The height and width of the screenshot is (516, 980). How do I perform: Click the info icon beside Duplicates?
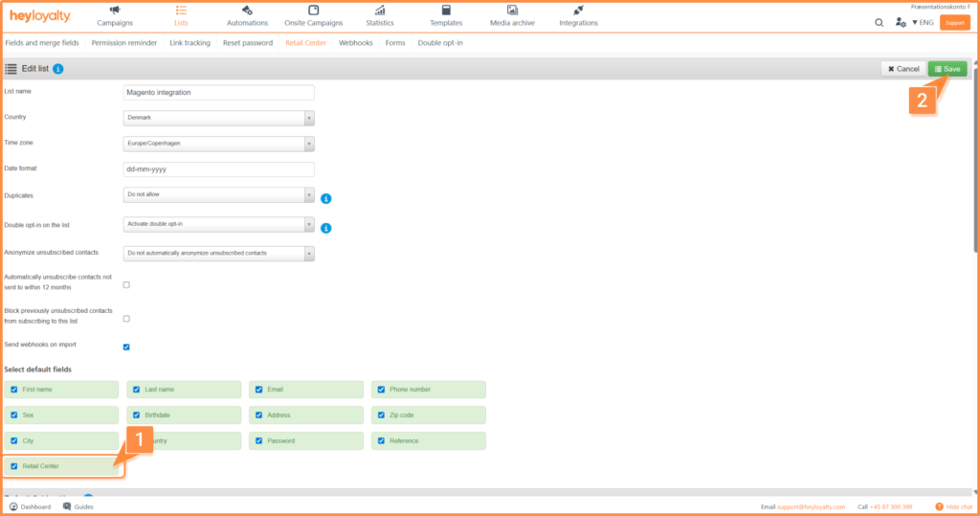pyautogui.click(x=325, y=198)
